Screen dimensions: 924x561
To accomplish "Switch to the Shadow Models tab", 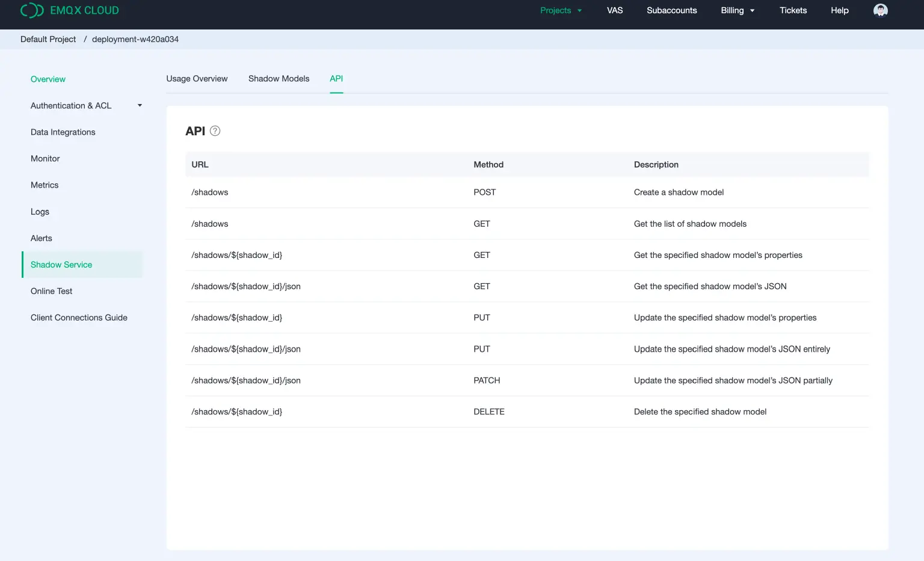I will pos(279,78).
